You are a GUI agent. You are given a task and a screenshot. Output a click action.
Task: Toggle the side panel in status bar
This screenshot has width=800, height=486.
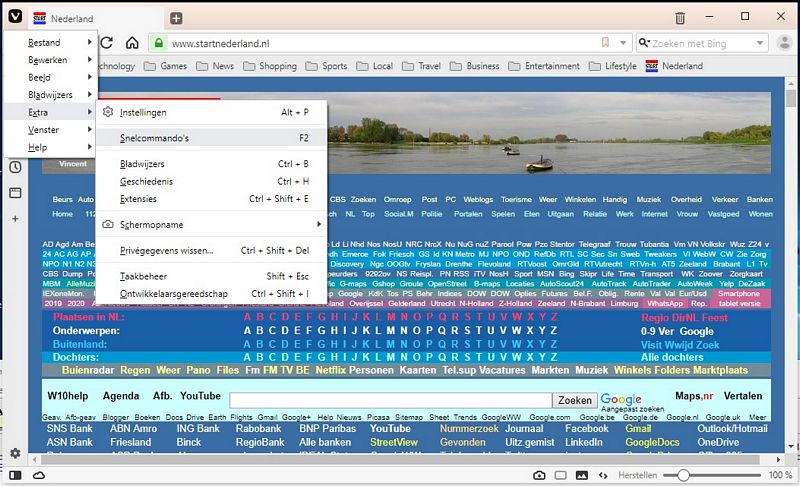15,475
